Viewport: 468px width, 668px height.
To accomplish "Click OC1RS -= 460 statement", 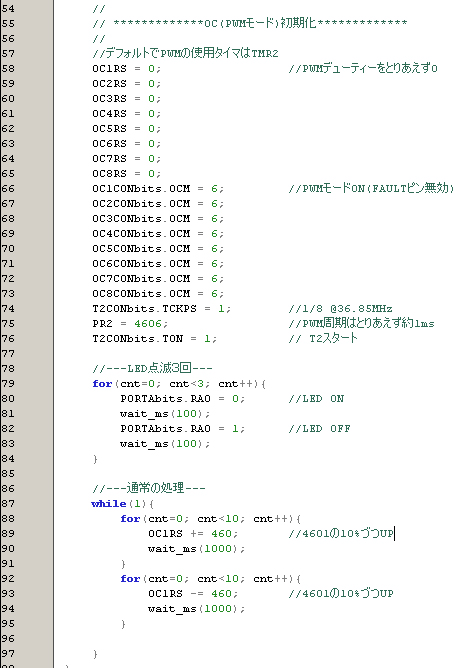I will pyautogui.click(x=193, y=593).
